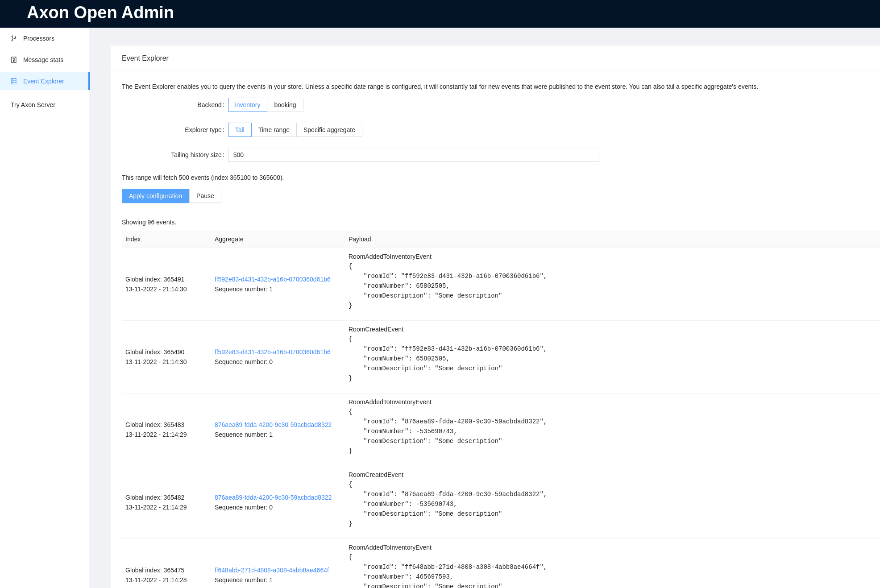880x588 pixels.
Task: Select Tail explorer type
Action: point(240,130)
